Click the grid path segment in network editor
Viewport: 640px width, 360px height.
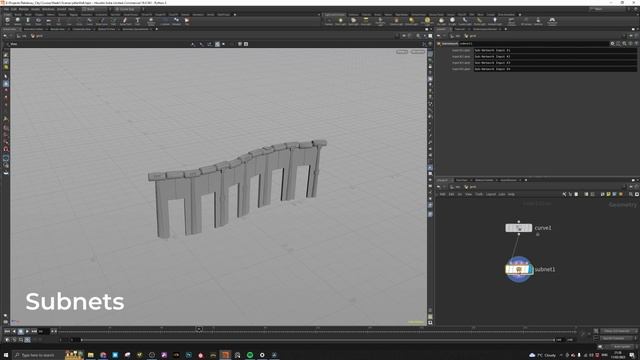coord(470,187)
